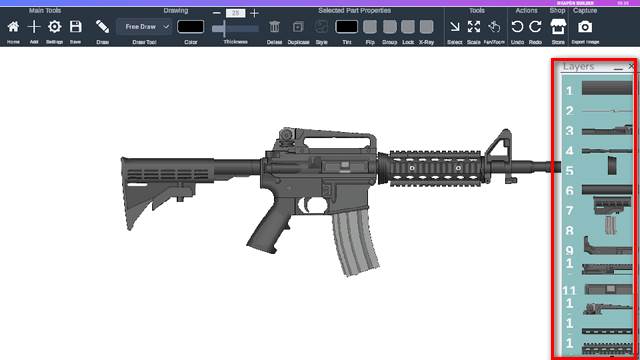The image size is (640, 360).
Task: Select layer 4 barrel thumbnail
Action: pos(607,151)
